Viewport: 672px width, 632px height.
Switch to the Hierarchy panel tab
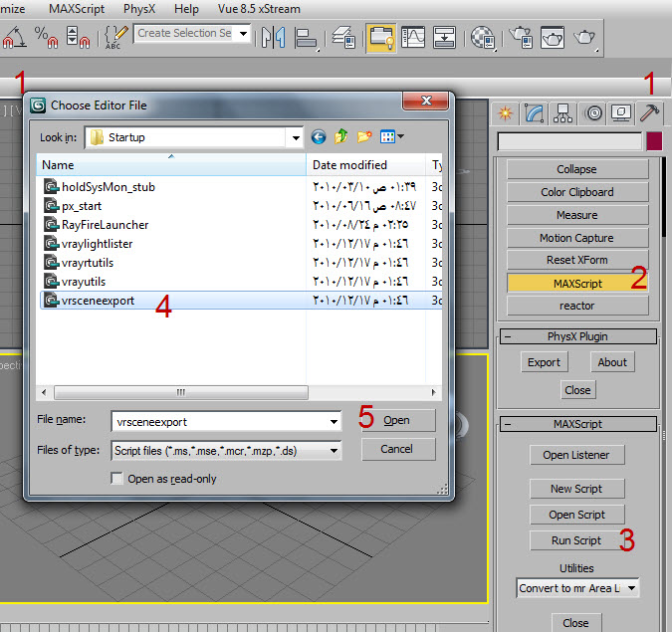pos(562,113)
